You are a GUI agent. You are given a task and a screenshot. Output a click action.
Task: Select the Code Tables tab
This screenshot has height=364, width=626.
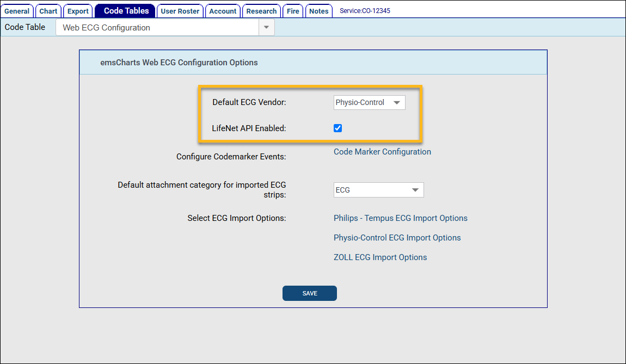point(126,11)
